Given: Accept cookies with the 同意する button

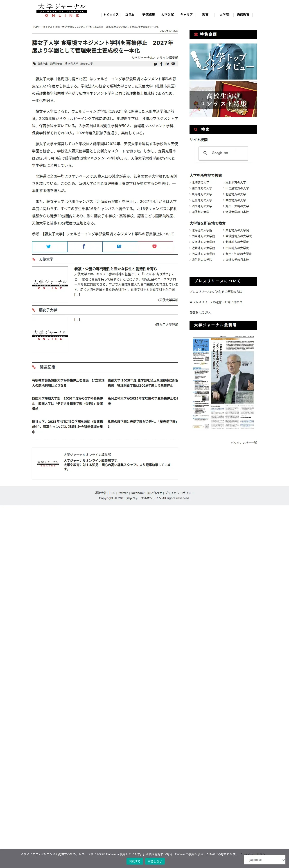Looking at the screenshot, I should pos(135,861).
